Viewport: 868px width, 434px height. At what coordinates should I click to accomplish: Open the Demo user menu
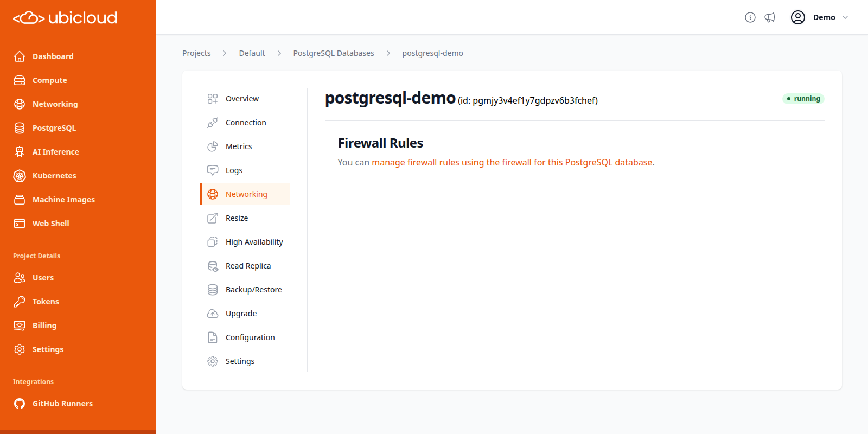[820, 17]
